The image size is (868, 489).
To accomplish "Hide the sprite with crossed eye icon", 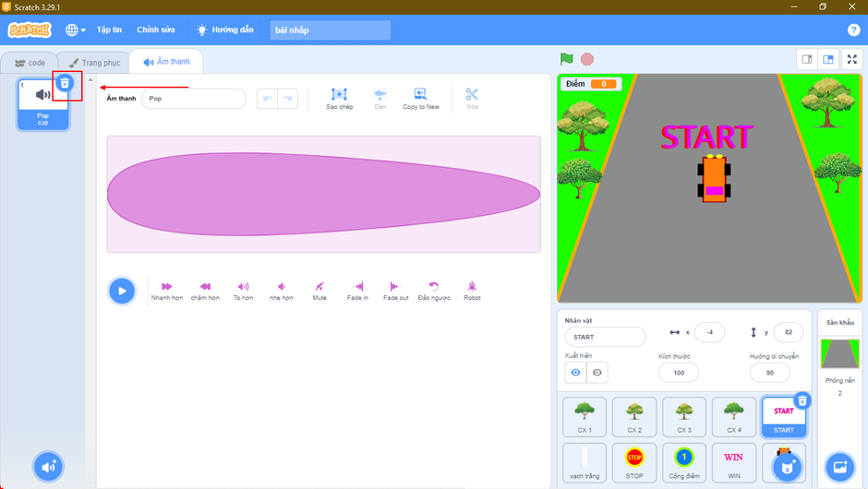I will click(x=597, y=372).
